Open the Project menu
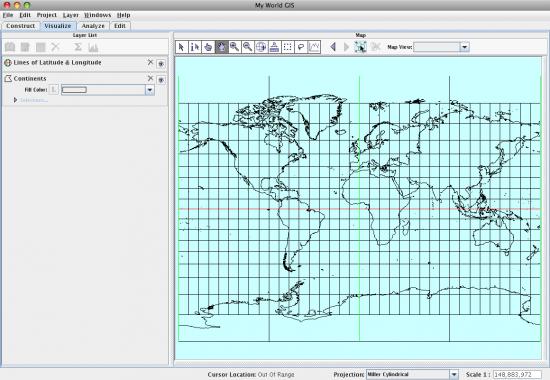The image size is (550, 380). pyautogui.click(x=47, y=15)
